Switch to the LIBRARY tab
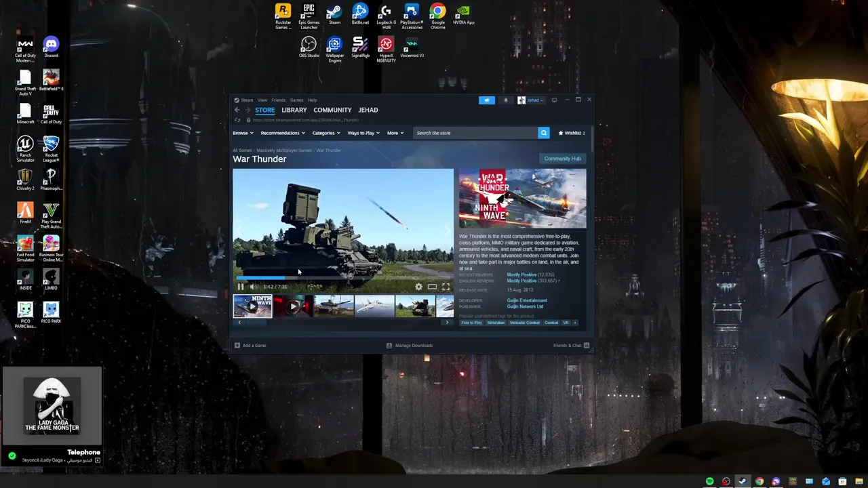The height and width of the screenshot is (488, 868). point(294,110)
